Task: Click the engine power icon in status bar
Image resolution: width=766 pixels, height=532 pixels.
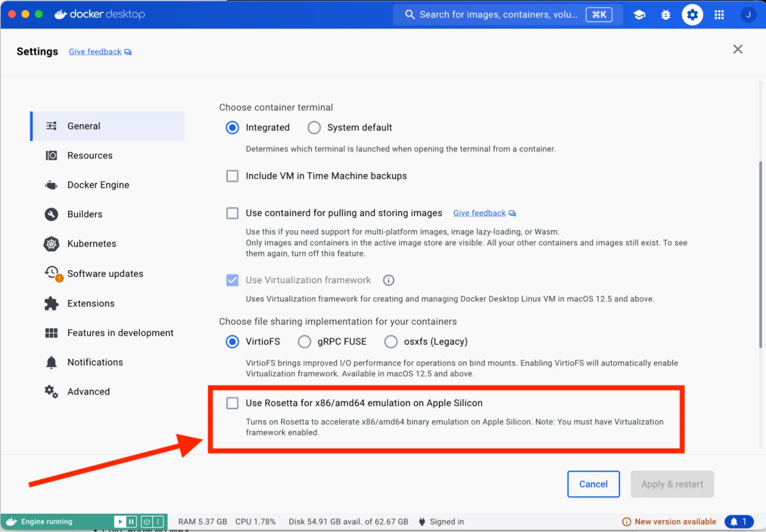Action: point(147,522)
